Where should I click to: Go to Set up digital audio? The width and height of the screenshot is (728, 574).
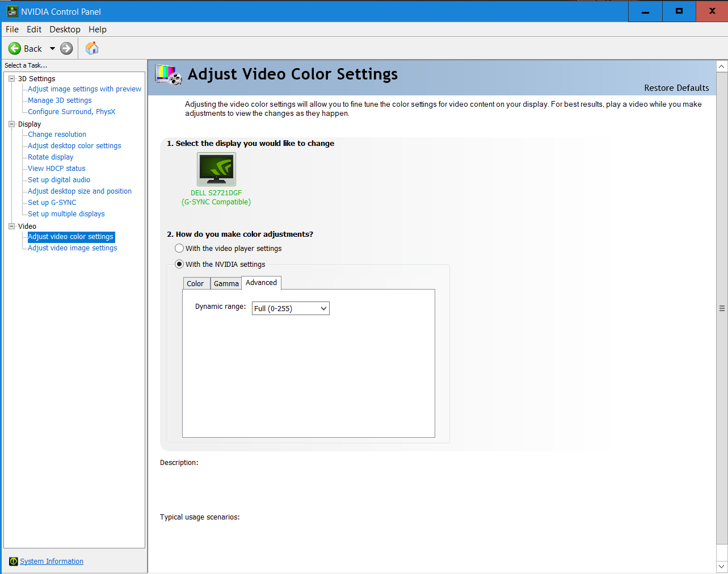[x=59, y=180]
